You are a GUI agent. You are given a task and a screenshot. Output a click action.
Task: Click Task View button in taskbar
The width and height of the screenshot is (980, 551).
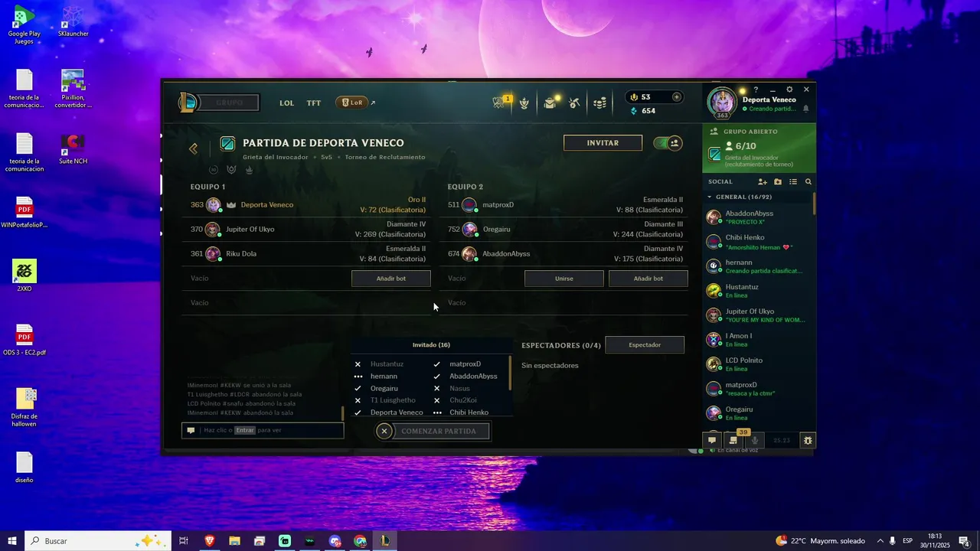[184, 541]
